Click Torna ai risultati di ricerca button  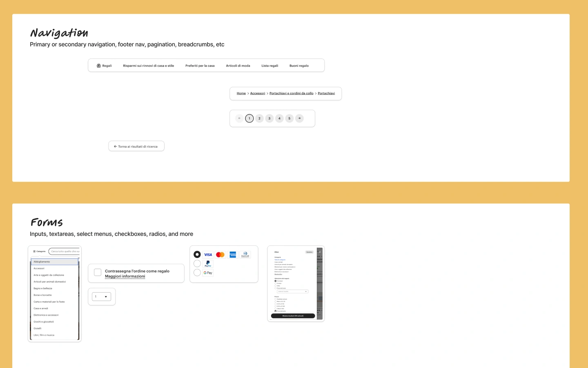pyautogui.click(x=136, y=146)
